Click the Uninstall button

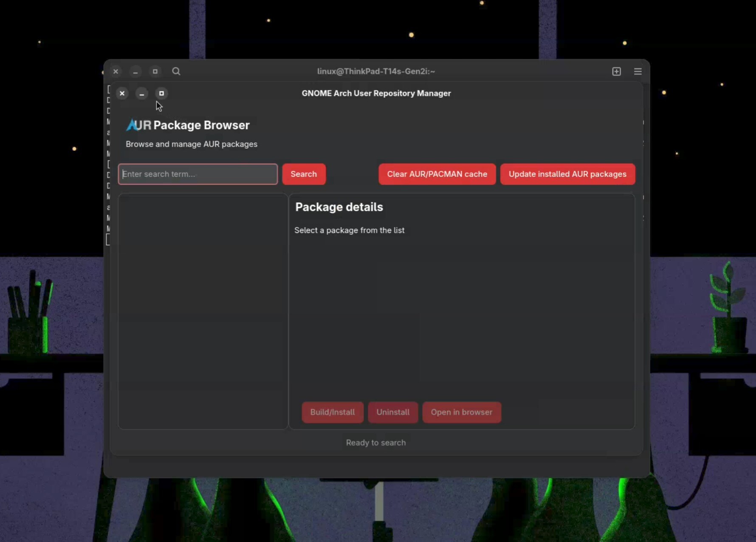(x=393, y=412)
